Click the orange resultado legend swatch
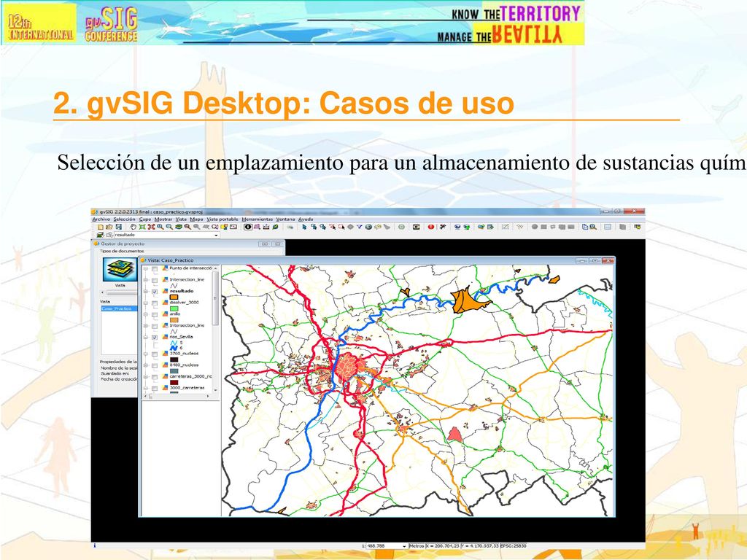Screen dimensions: 747x560 [x=174, y=297]
